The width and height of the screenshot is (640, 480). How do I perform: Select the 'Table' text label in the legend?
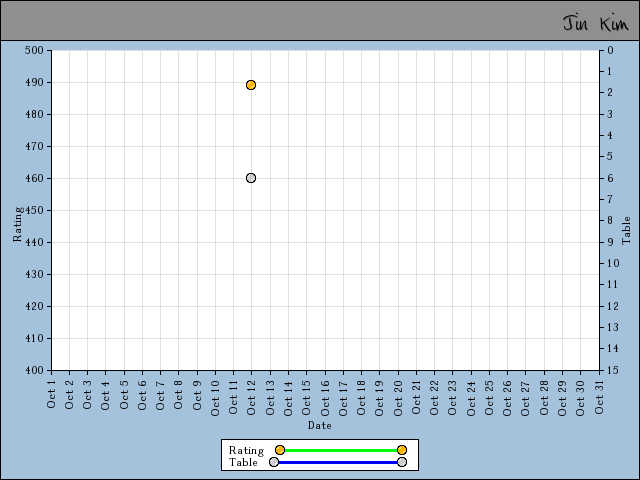[243, 462]
